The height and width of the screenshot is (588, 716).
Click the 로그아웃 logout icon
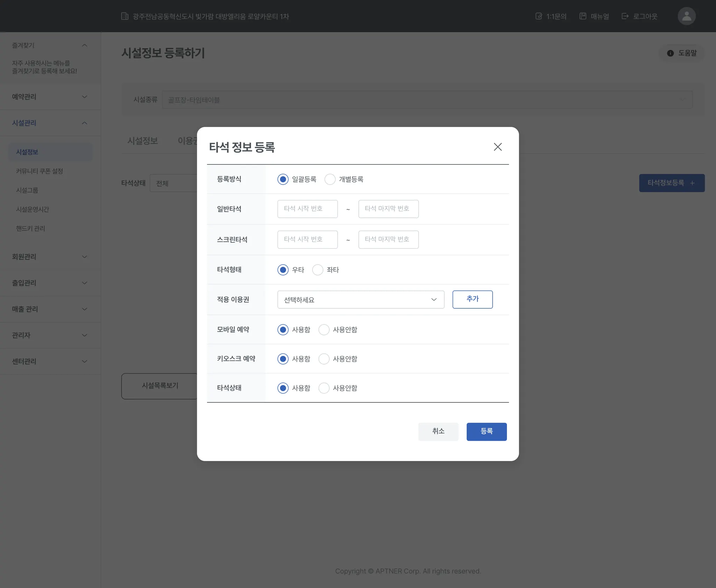[x=625, y=16]
